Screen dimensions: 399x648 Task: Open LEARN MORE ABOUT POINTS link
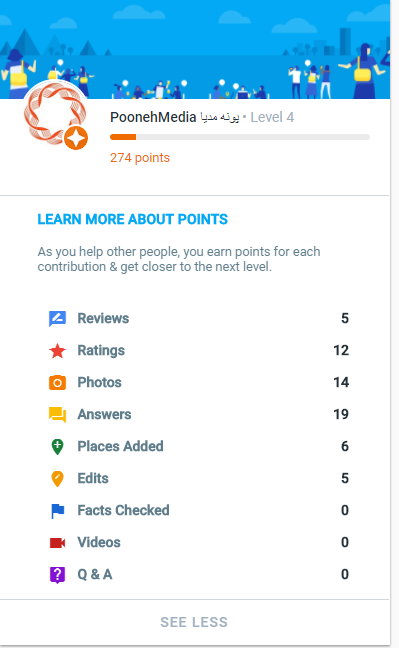click(x=133, y=219)
